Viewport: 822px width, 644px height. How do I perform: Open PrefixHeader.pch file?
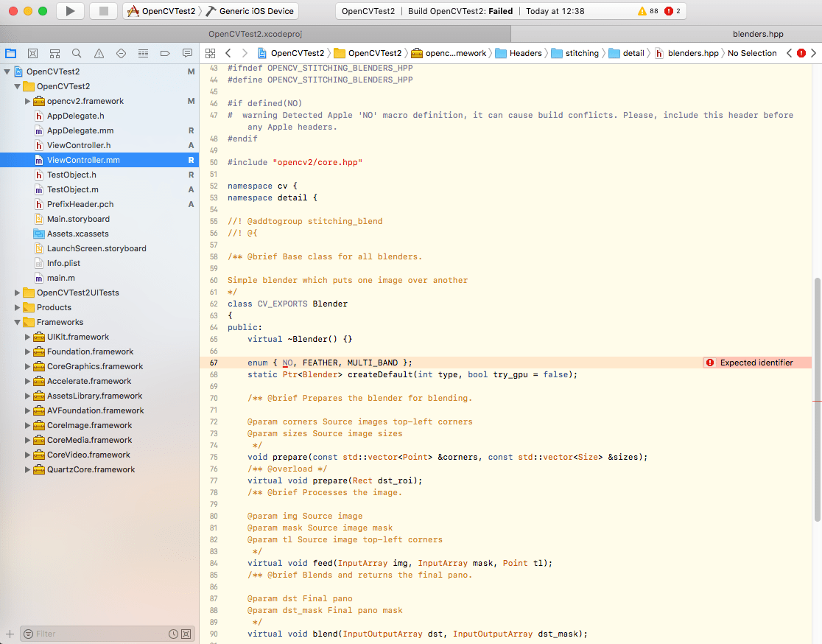pyautogui.click(x=99, y=204)
